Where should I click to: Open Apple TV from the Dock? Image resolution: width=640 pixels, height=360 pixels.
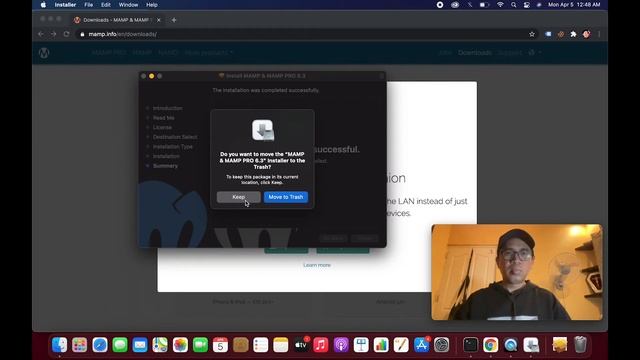pos(301,345)
